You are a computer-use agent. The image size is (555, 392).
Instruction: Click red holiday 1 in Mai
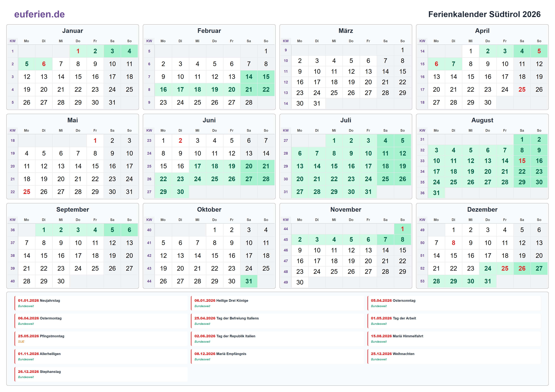[95, 140]
